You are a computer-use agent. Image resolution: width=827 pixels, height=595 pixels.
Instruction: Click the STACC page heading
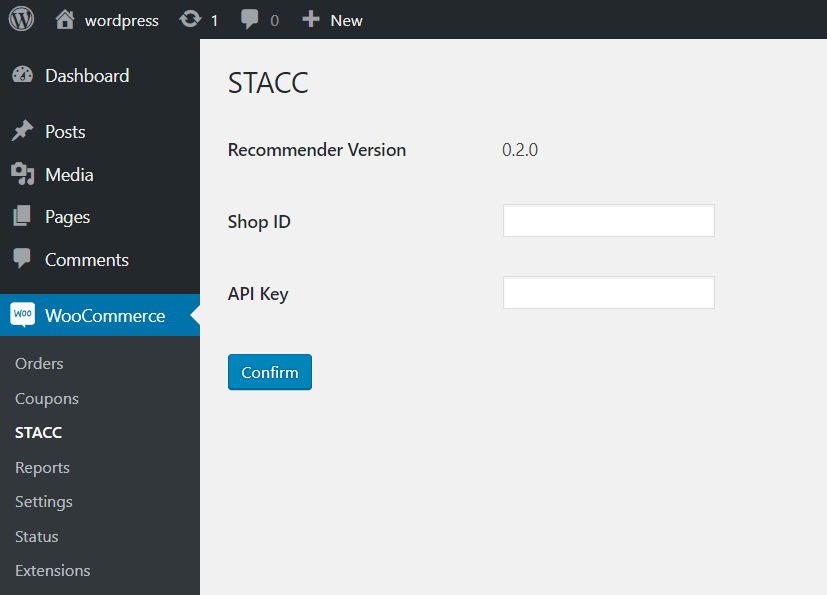click(268, 83)
